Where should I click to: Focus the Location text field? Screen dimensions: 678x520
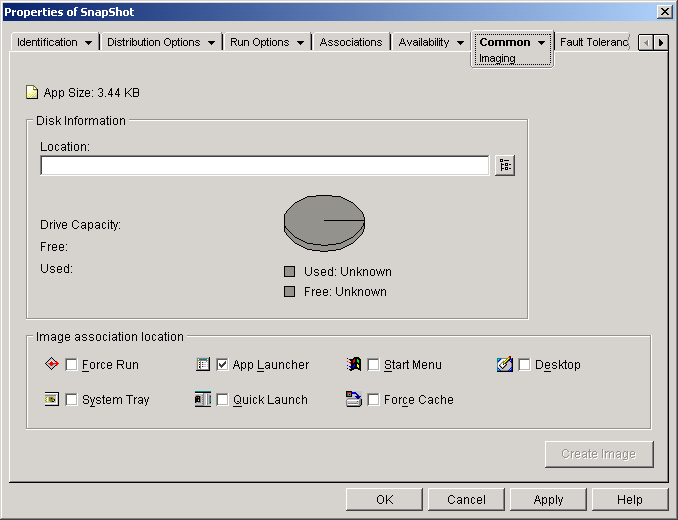(265, 166)
